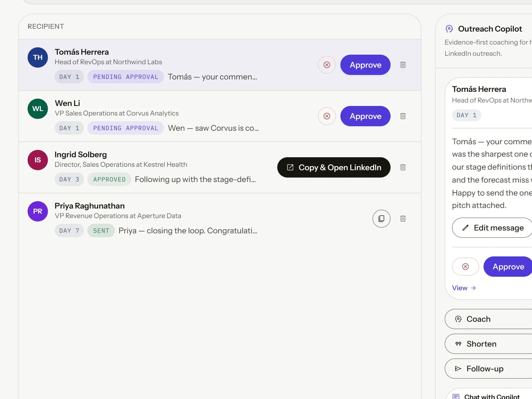
Task: Click the Outreach Copilot header icon
Action: [449, 29]
